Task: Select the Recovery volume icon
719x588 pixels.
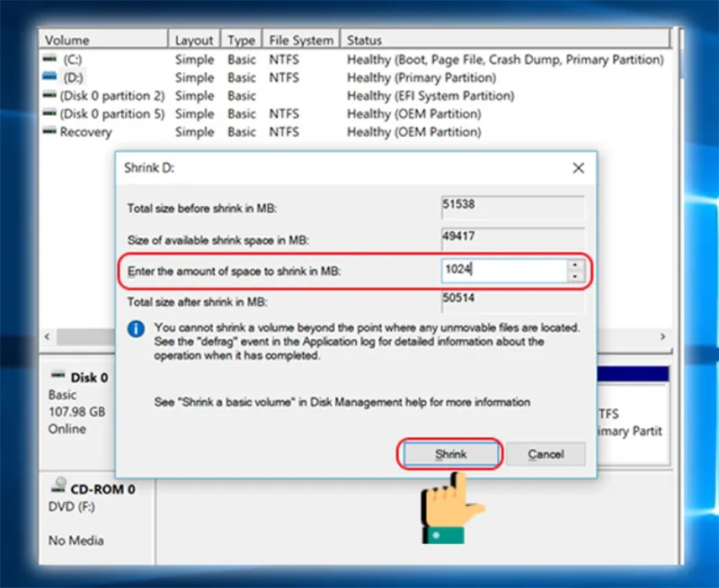Action: (x=49, y=131)
